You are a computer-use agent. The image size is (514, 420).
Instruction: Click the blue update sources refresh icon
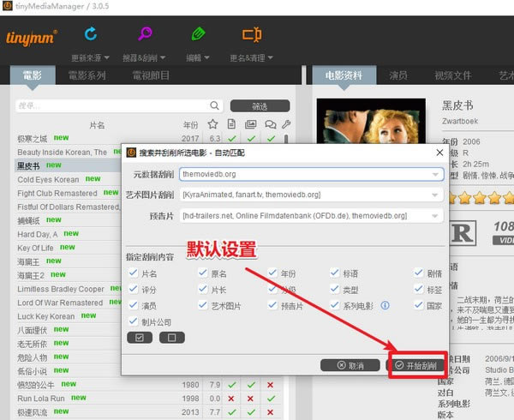[x=91, y=33]
